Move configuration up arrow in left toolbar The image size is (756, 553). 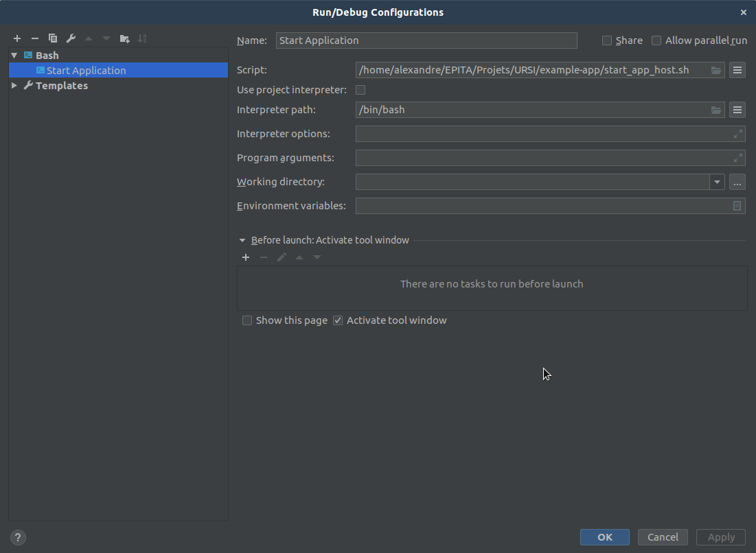pos(89,38)
